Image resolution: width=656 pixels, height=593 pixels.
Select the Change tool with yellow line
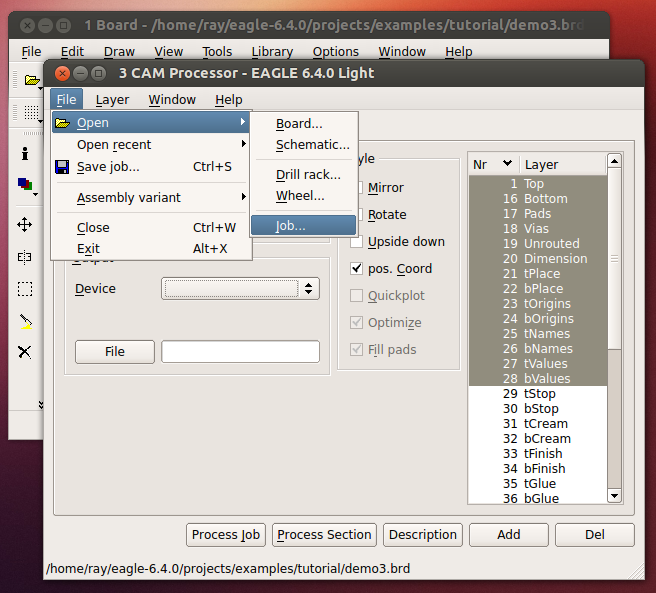pyautogui.click(x=26, y=321)
